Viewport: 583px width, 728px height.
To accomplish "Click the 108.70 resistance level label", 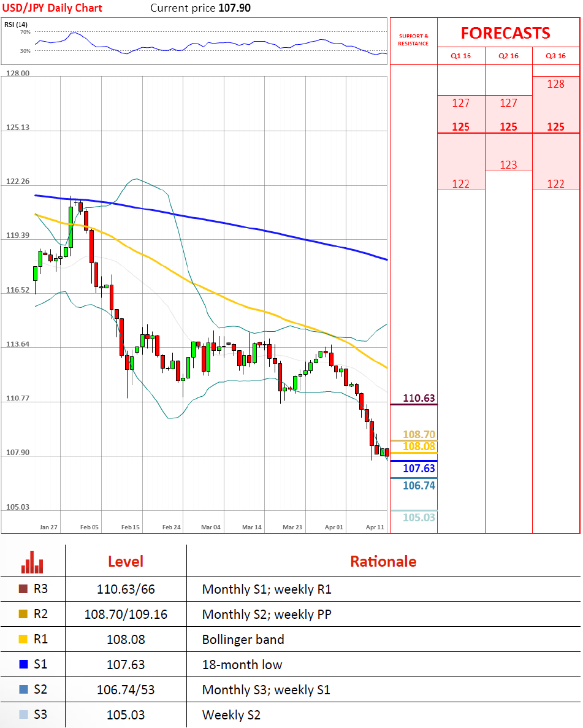I will pyautogui.click(x=419, y=434).
